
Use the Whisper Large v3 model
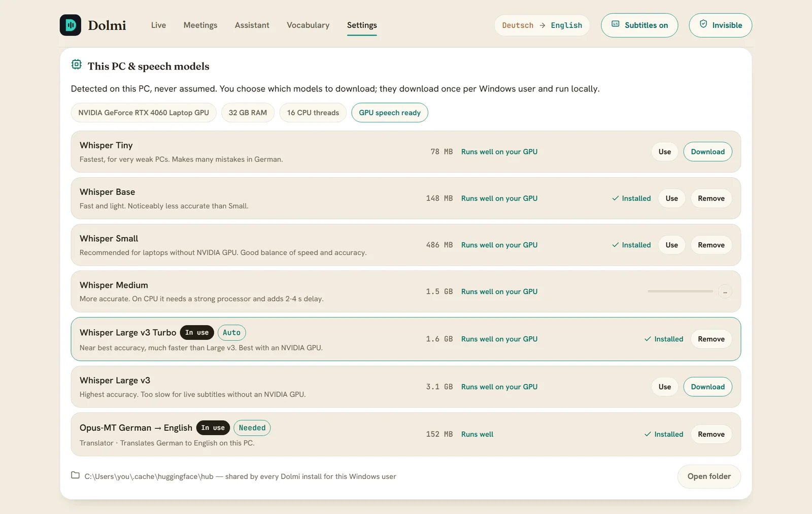click(x=665, y=387)
